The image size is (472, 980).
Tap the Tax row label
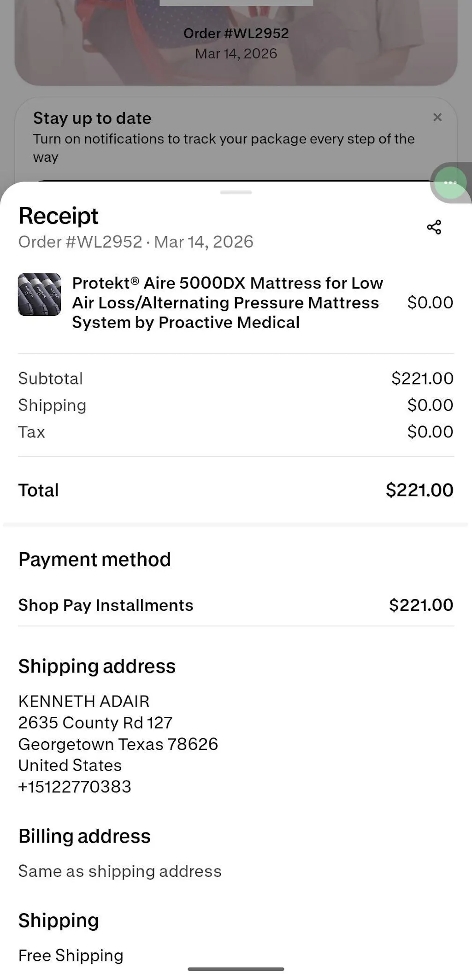point(32,432)
